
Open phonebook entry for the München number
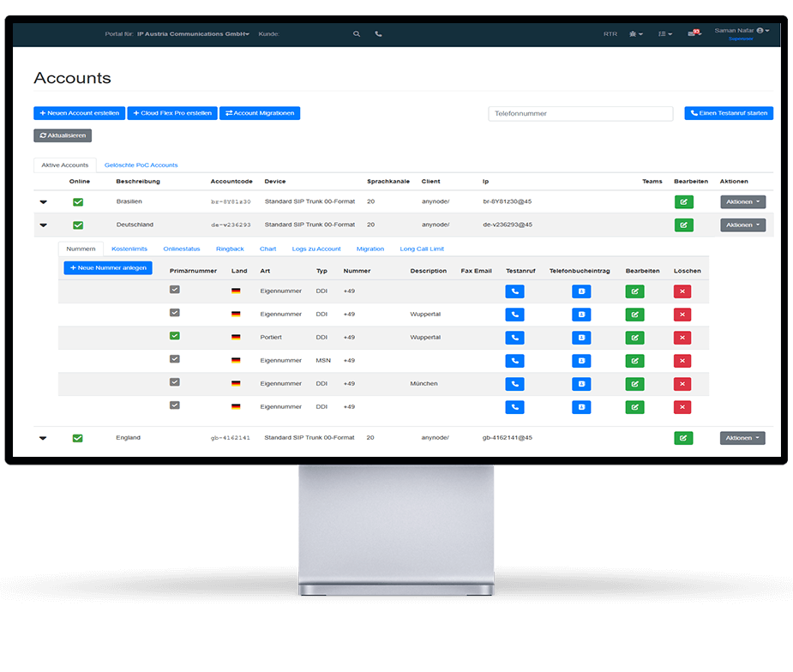click(581, 384)
